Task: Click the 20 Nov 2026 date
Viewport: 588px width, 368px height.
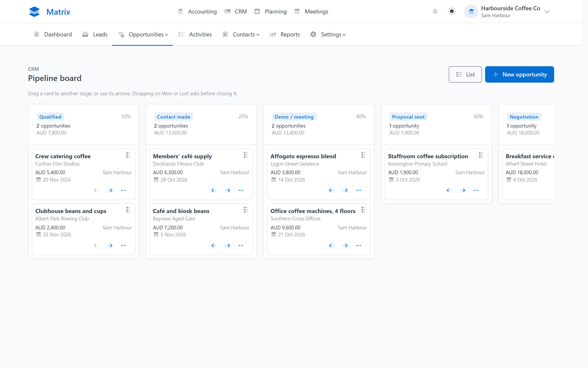Action: point(57,180)
